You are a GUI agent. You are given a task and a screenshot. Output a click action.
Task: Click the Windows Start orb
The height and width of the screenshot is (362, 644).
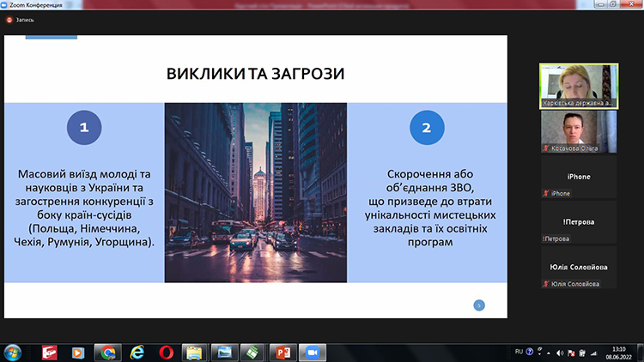click(13, 353)
